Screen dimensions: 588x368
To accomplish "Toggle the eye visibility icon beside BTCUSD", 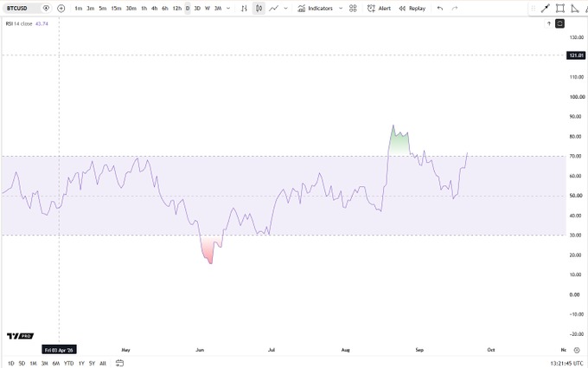I will (46, 9).
